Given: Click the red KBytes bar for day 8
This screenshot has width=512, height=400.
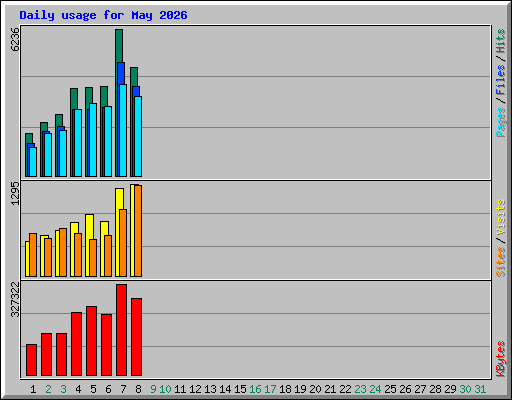Looking at the screenshot, I should click(136, 337).
